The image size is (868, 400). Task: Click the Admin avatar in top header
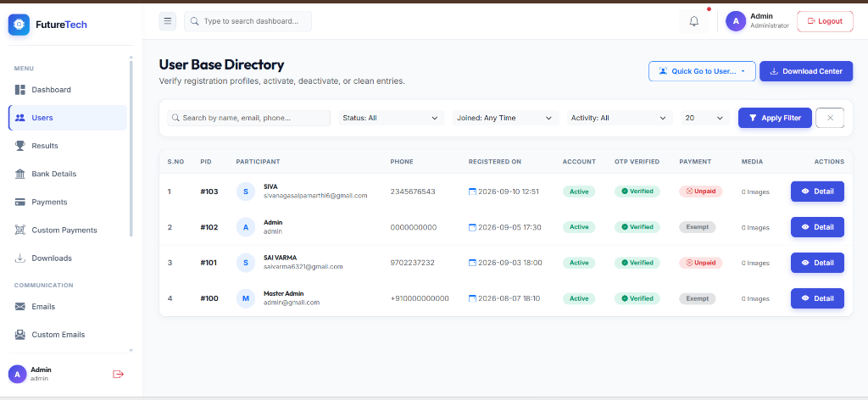tap(736, 21)
